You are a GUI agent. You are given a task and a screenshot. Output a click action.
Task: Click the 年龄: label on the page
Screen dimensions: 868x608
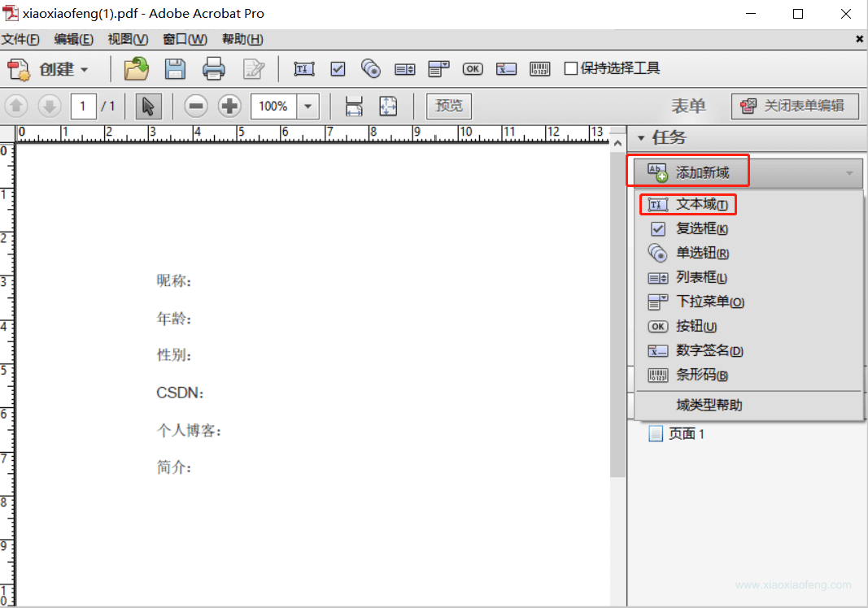(174, 319)
